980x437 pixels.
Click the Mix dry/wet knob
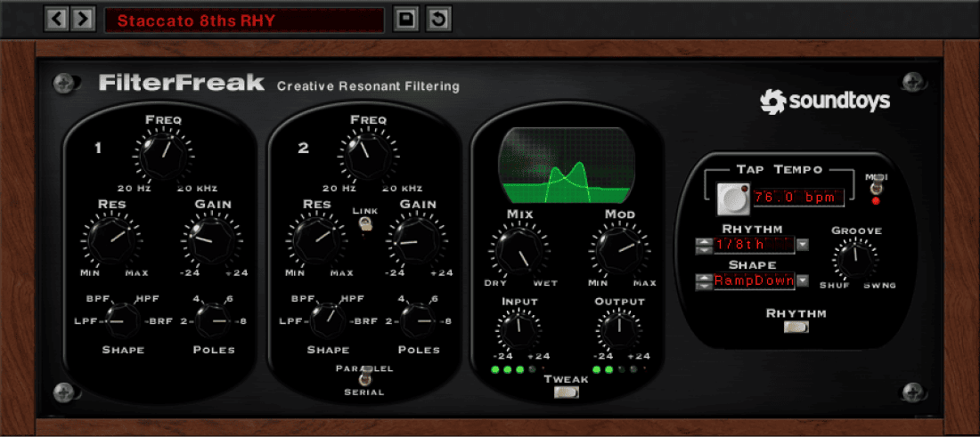pyautogui.click(x=519, y=250)
